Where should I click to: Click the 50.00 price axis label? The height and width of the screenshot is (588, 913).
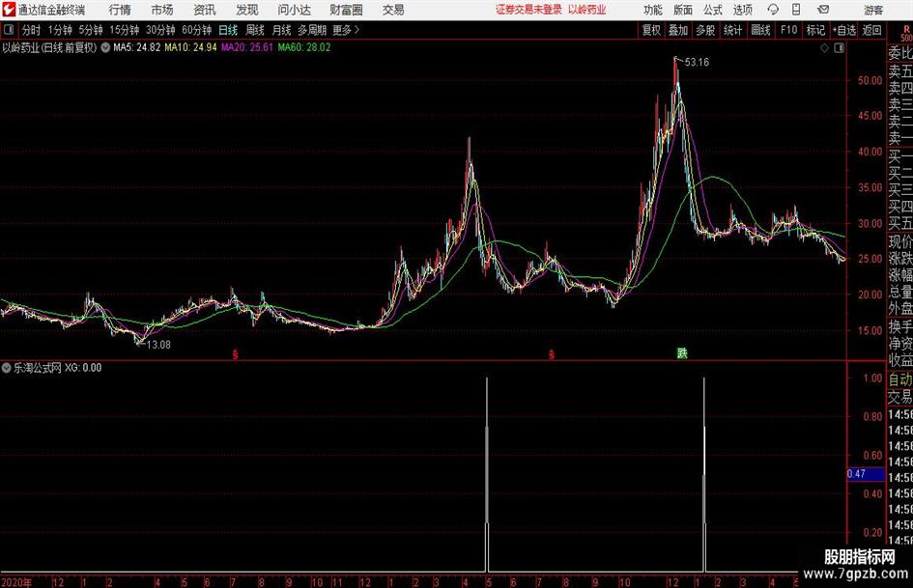870,80
